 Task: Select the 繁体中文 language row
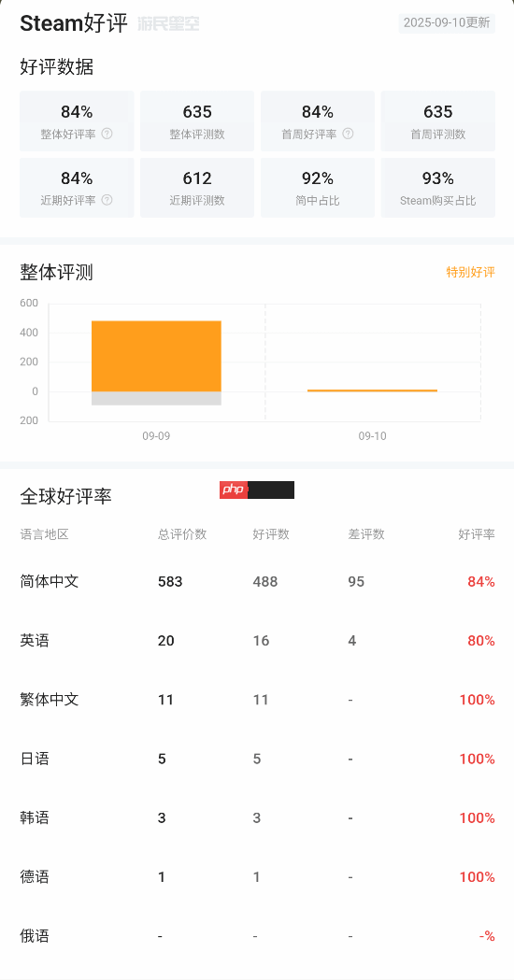click(x=257, y=700)
